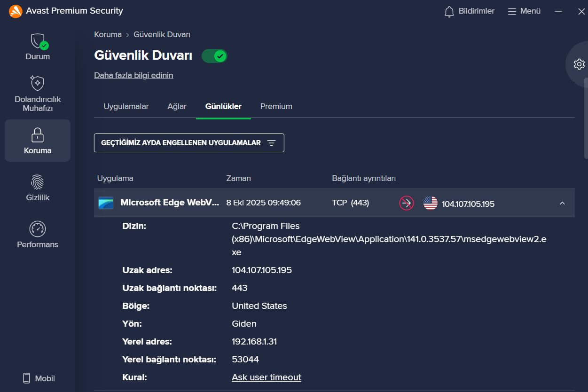The width and height of the screenshot is (588, 392).
Task: Toggle the Güvenlik Duvarı switch off
Action: (215, 56)
